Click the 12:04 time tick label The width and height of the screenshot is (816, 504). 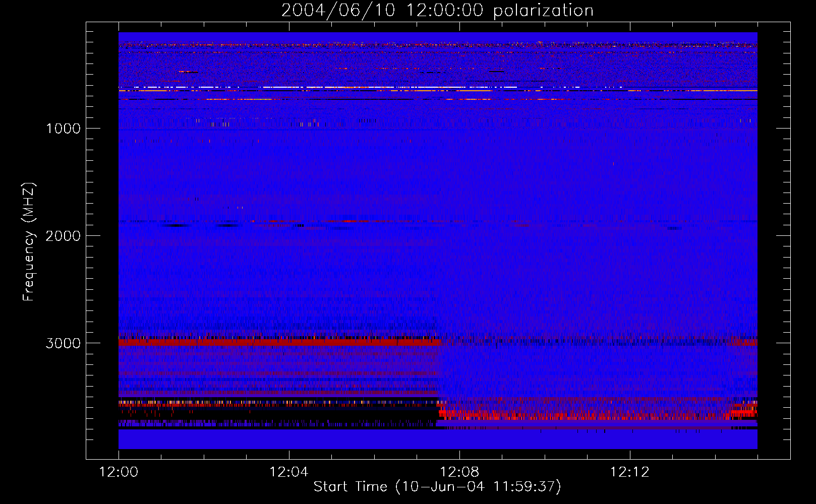coord(289,472)
